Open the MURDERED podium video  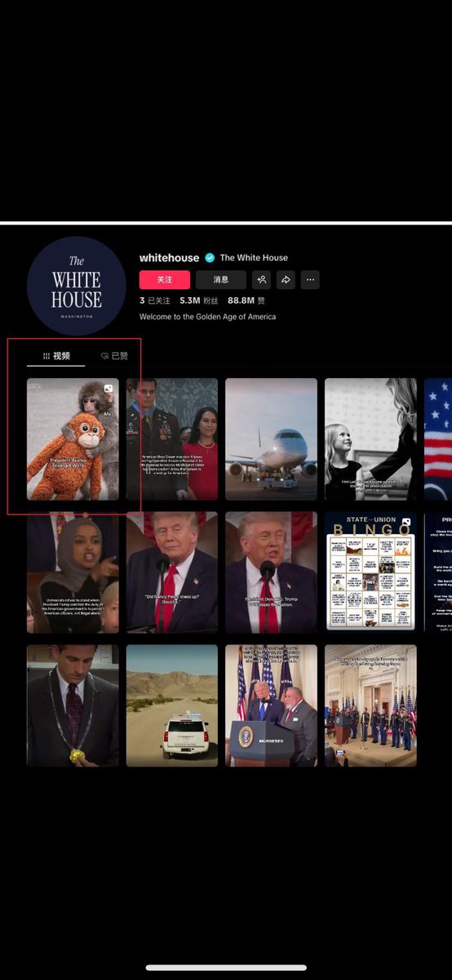tap(272, 706)
